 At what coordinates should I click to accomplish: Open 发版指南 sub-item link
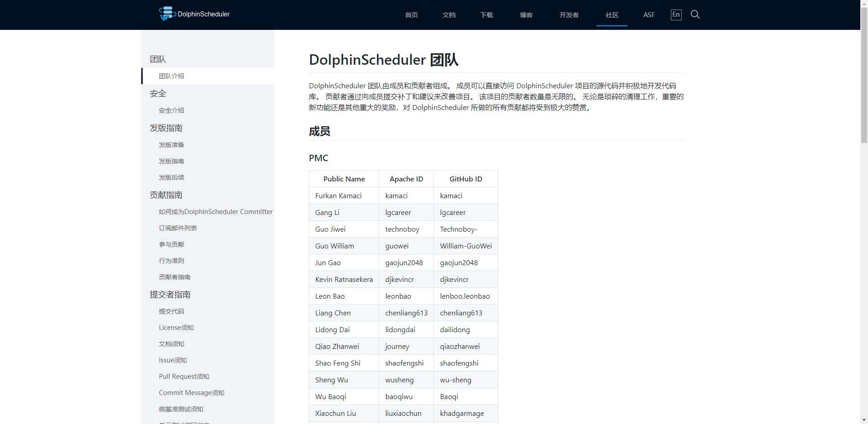pos(171,161)
